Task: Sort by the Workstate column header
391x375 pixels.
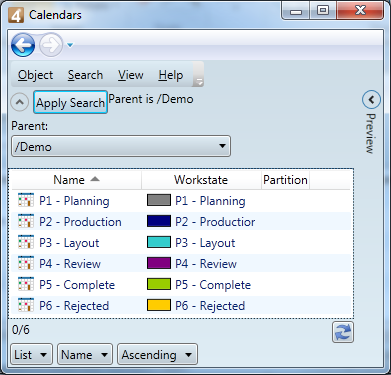Action: [201, 180]
